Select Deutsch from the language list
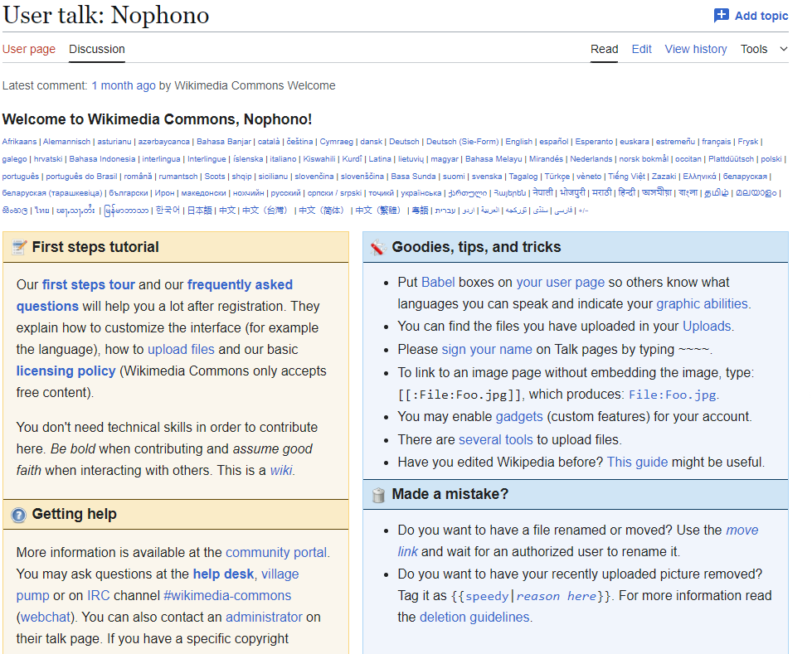 point(404,142)
